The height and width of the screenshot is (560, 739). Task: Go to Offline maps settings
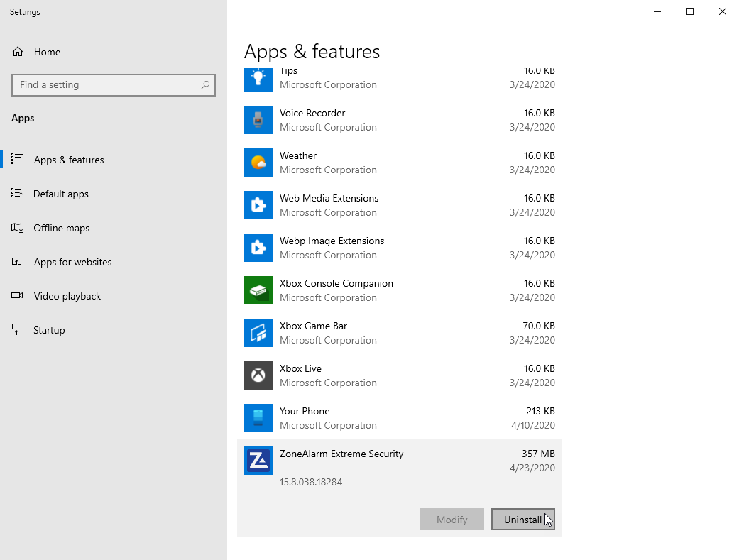pos(113,228)
